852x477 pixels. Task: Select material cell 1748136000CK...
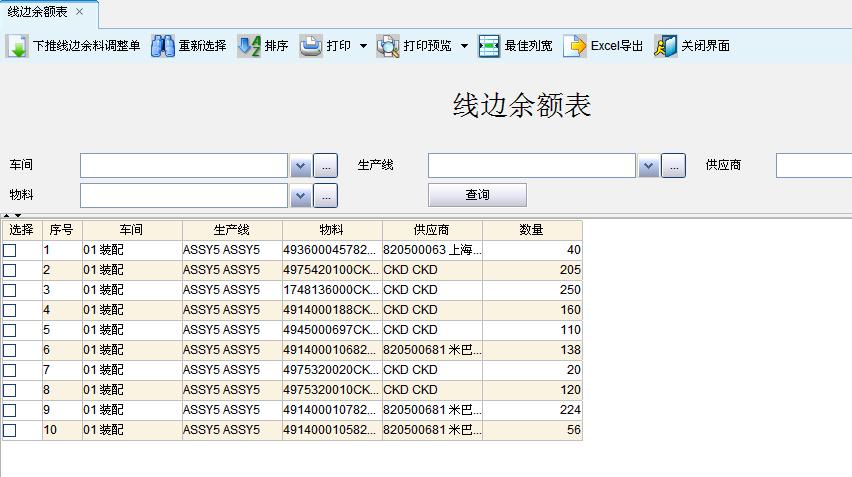pyautogui.click(x=332, y=290)
